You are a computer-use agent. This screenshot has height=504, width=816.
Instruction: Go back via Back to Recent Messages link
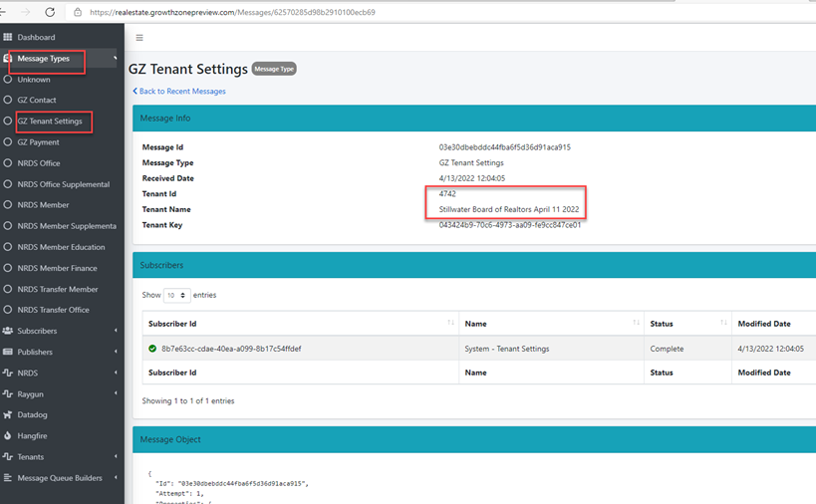[181, 92]
